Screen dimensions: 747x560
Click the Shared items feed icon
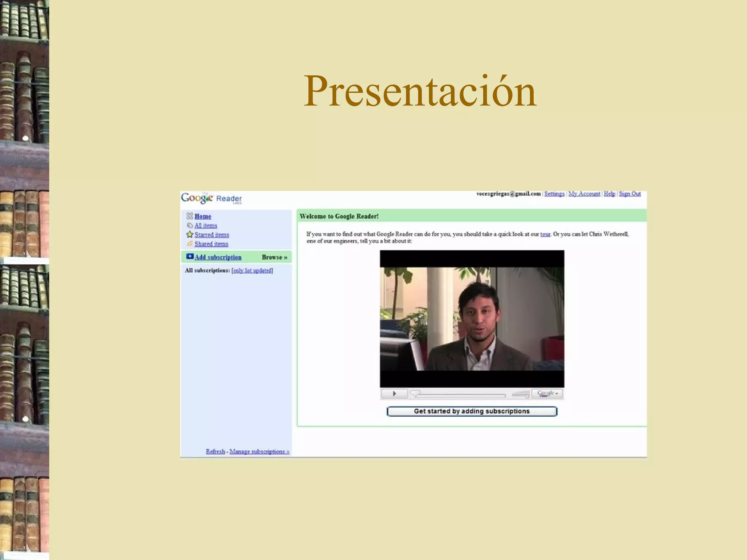pos(190,244)
